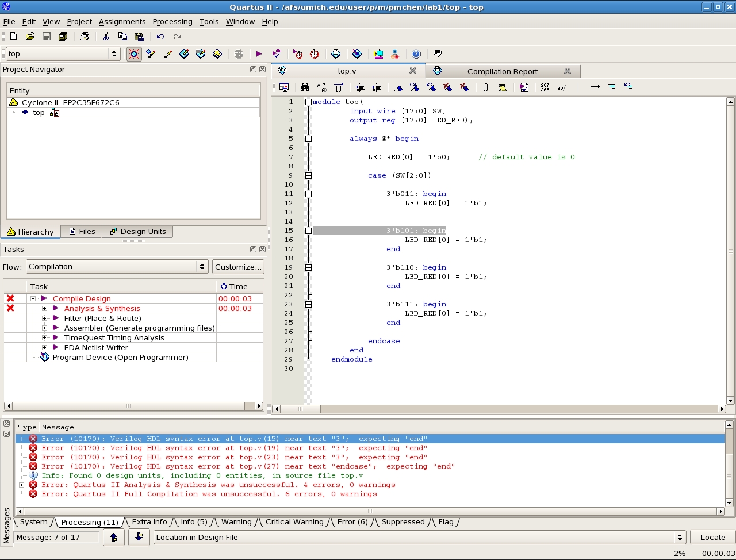Click the Increase Indent icon

(x=360, y=87)
